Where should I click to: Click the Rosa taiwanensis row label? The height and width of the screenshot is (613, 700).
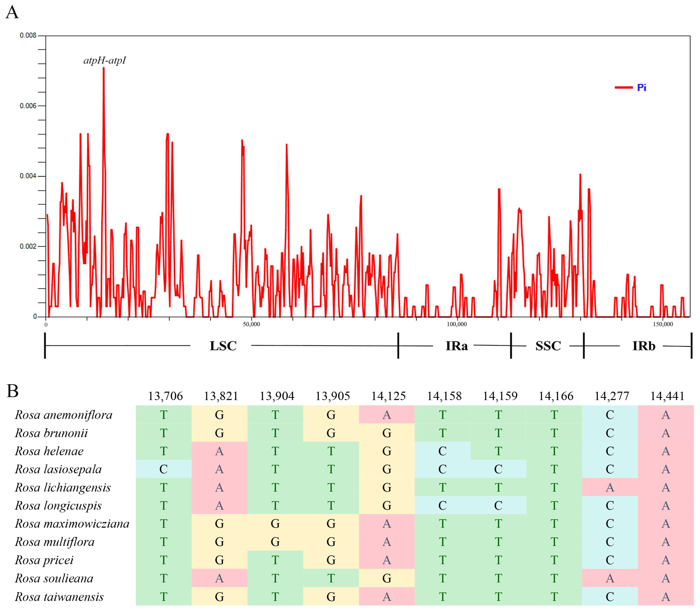[x=59, y=597]
